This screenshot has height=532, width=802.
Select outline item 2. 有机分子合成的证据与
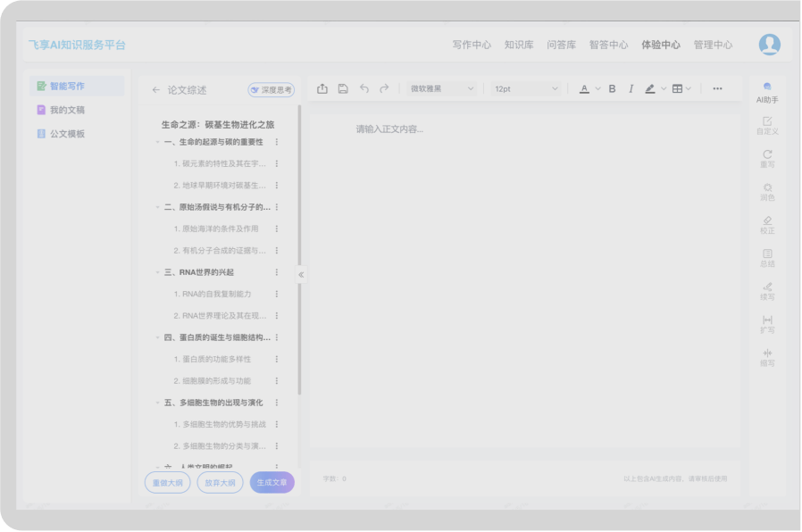pyautogui.click(x=220, y=251)
